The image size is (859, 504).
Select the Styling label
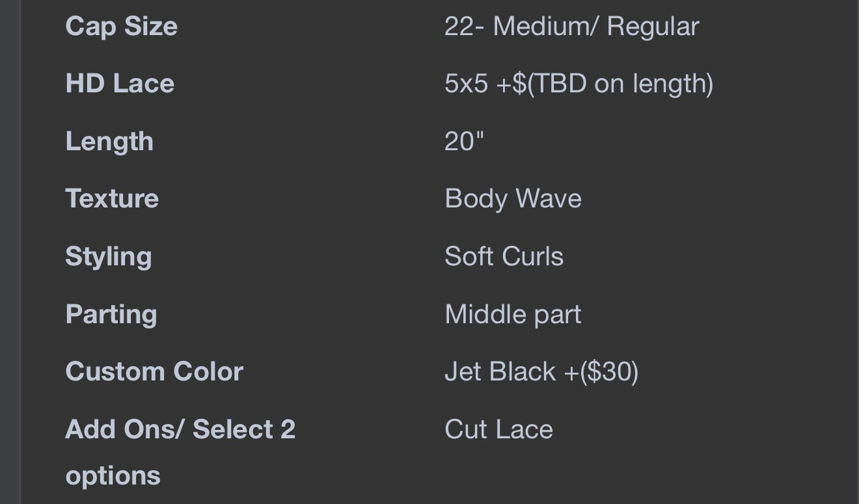109,257
